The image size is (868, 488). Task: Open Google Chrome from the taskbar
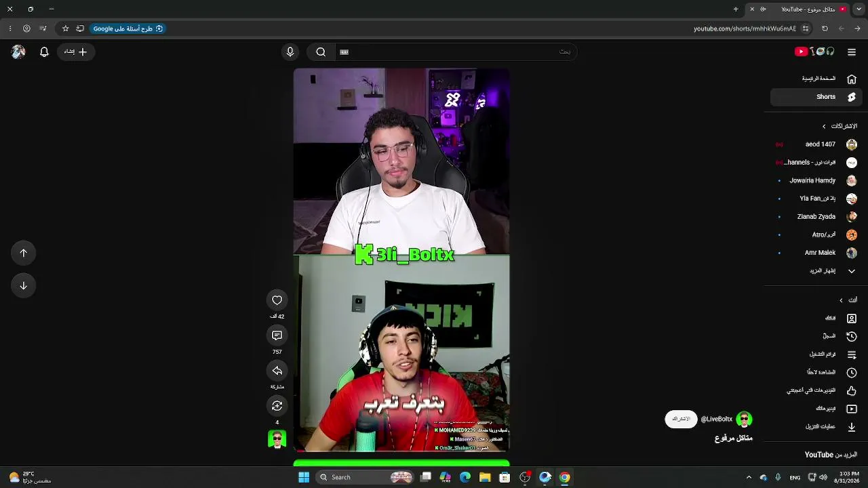pyautogui.click(x=565, y=477)
